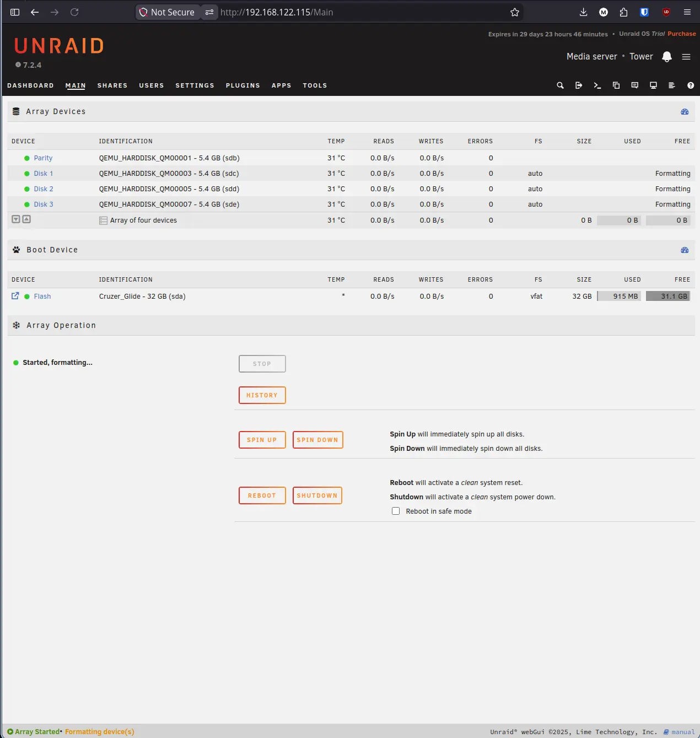700x738 pixels.
Task: Click the down-arrow toggle in array totals row
Action: 16,219
